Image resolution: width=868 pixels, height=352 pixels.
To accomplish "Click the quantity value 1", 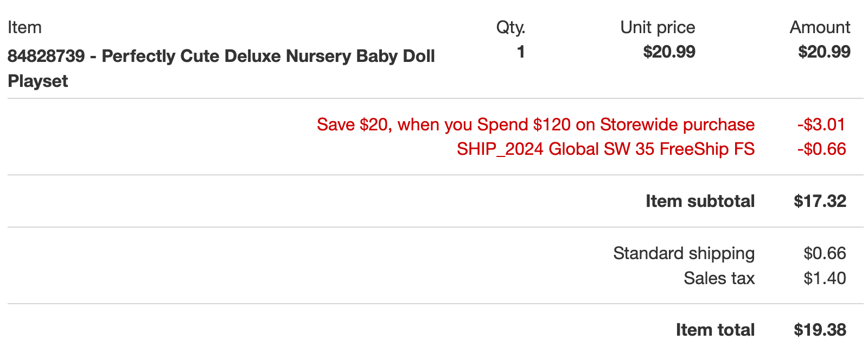I will pos(521,52).
